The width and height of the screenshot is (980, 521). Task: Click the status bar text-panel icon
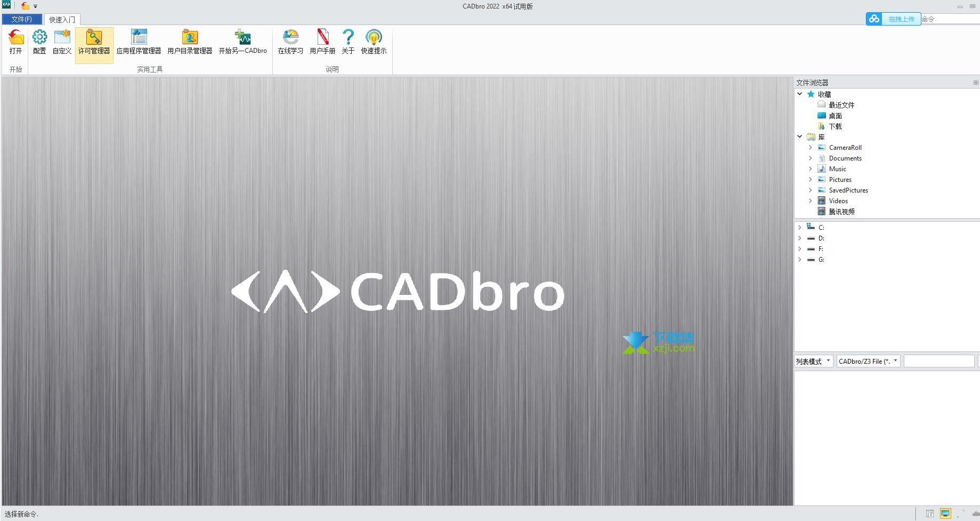point(930,514)
